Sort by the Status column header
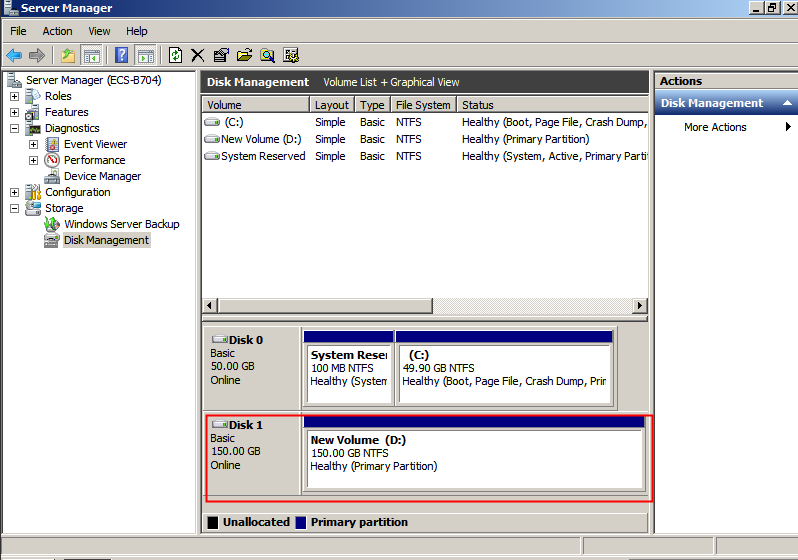The height and width of the screenshot is (560, 798). point(552,105)
